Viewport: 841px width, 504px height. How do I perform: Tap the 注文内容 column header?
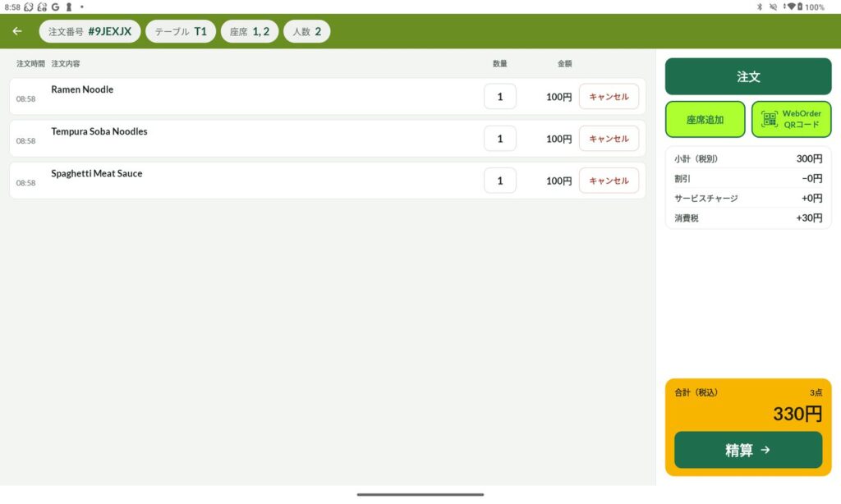(x=66, y=63)
